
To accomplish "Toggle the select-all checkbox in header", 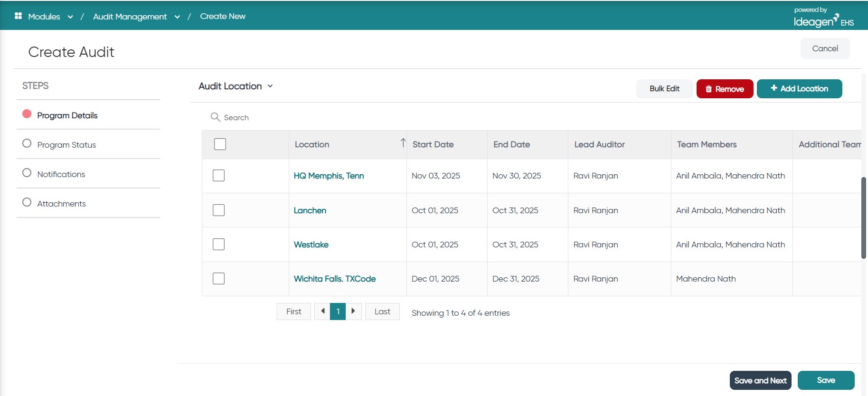I will pos(220,144).
